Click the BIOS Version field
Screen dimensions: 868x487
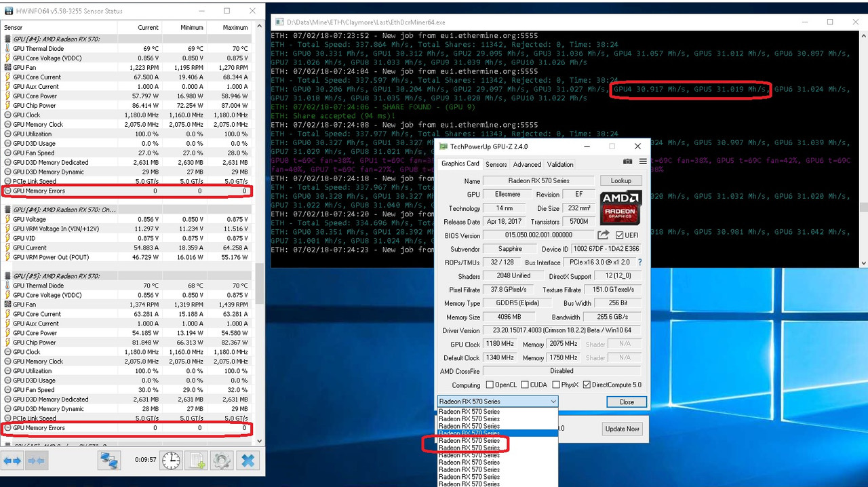tap(538, 235)
